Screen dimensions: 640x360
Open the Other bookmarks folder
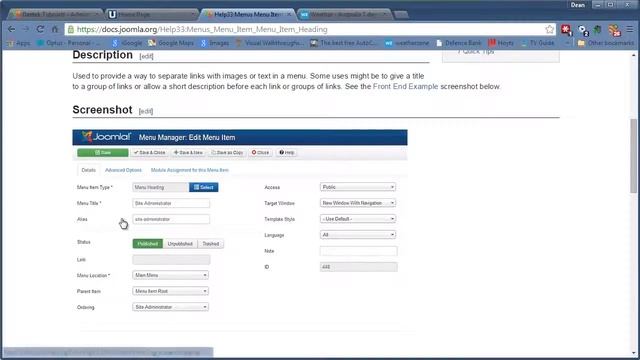[x=606, y=43]
